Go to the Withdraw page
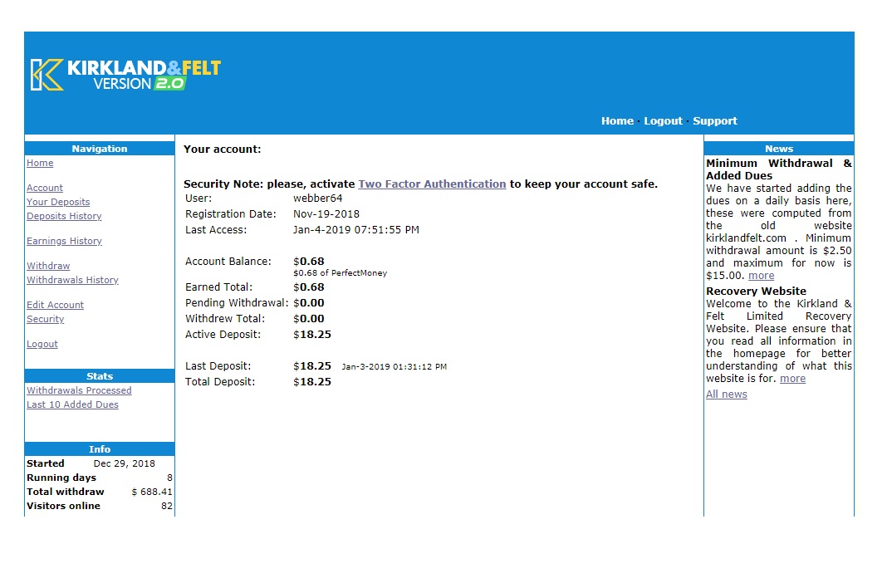Screen dimensions: 887x588 point(48,267)
